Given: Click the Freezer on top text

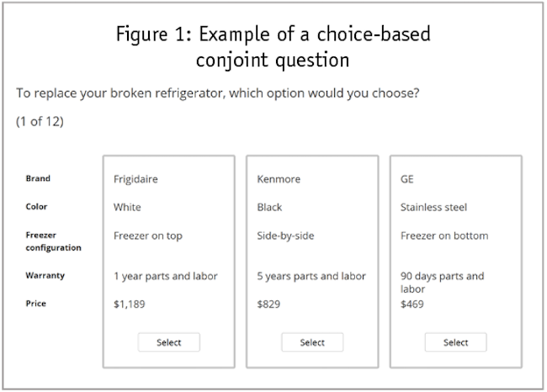Looking at the screenshot, I should tap(146, 236).
